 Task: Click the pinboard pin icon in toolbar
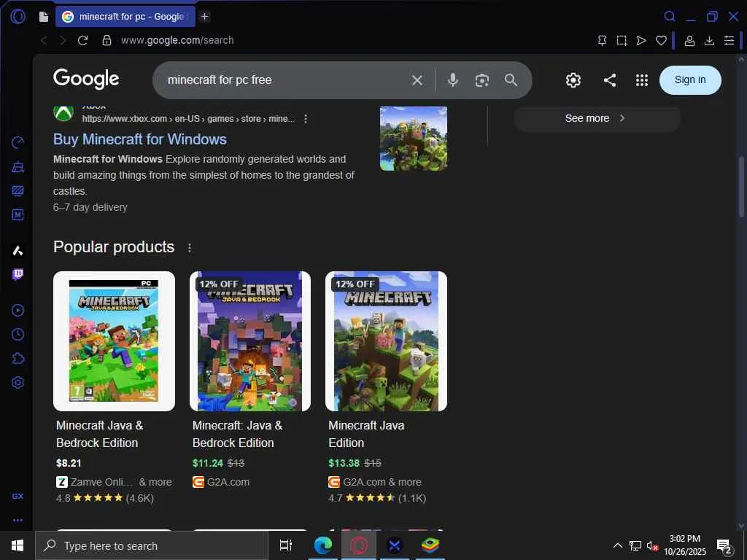(x=602, y=41)
